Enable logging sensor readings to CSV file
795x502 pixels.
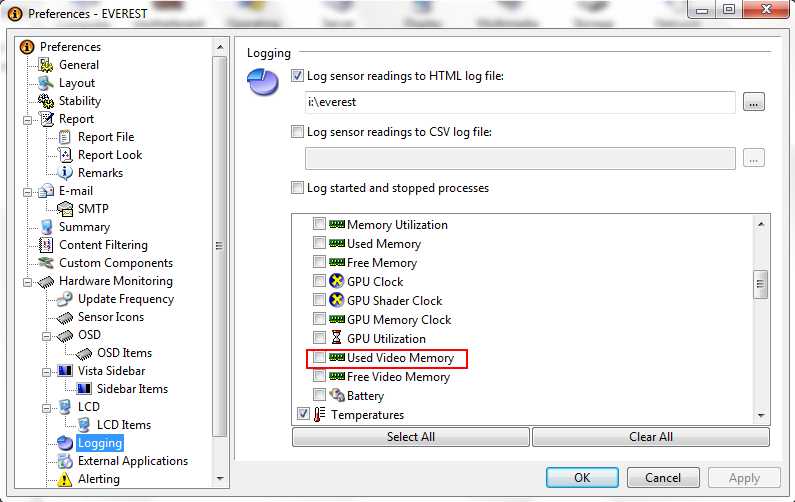(x=298, y=132)
